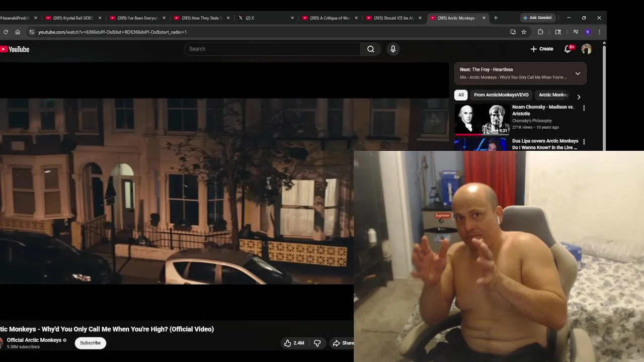Open Chrome profile icon in toolbar
644x362 pixels.
[588, 32]
